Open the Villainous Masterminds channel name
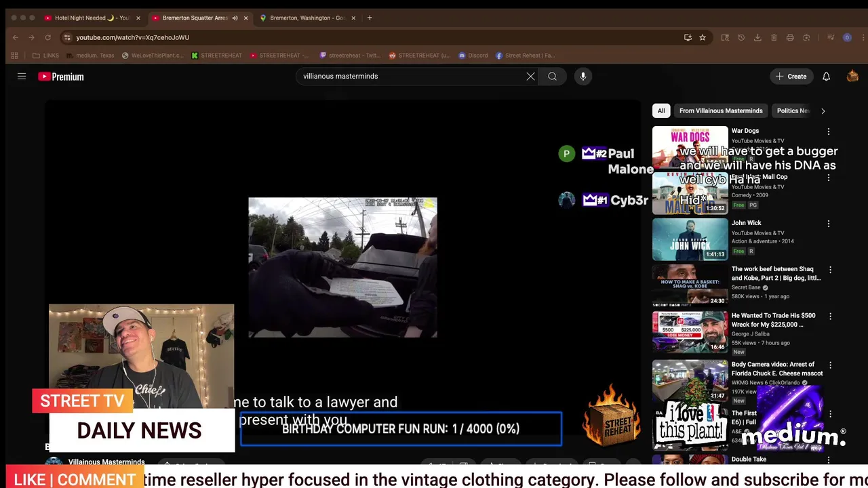This screenshot has height=488, width=868. [106, 462]
